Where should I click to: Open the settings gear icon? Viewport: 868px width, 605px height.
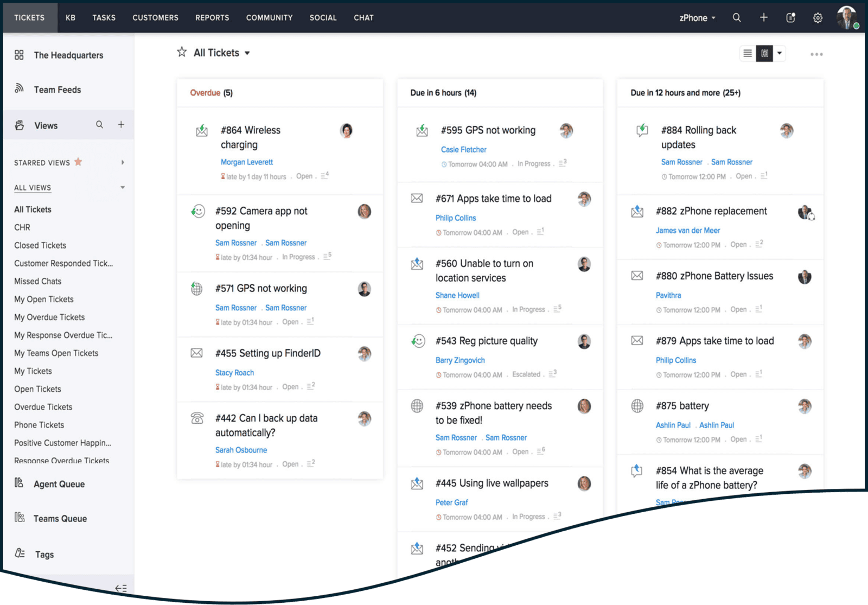(x=818, y=18)
